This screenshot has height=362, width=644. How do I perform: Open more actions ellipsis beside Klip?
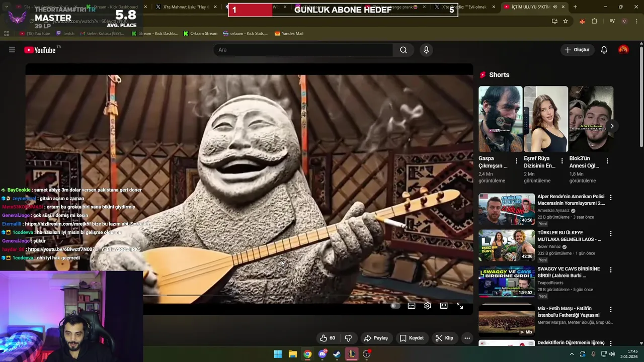(x=467, y=338)
